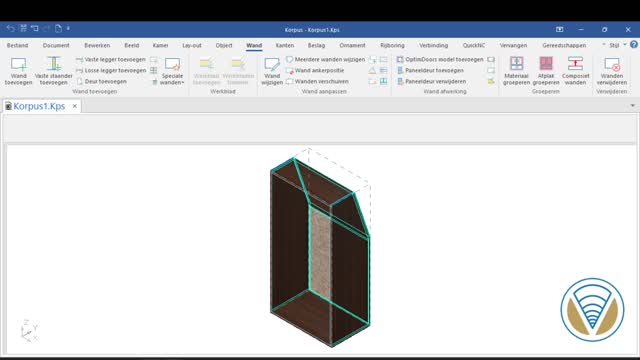This screenshot has width=640, height=360.
Task: Switch to the Beeld tab
Action: tap(131, 45)
